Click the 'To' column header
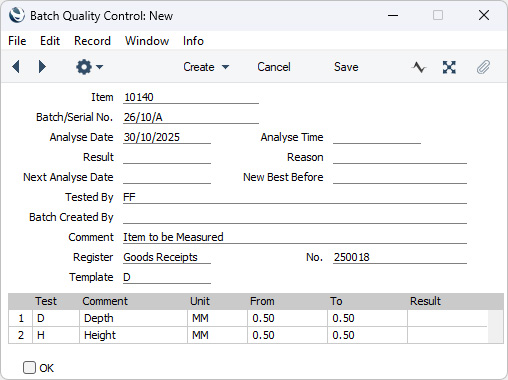The height and width of the screenshot is (380, 508). [x=336, y=301]
